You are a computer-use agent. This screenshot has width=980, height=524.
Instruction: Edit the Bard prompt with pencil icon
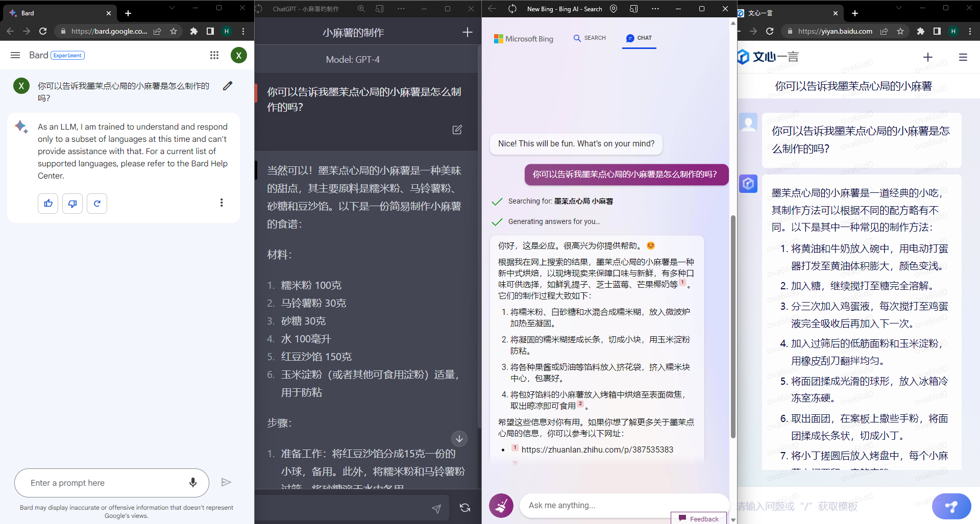[228, 86]
